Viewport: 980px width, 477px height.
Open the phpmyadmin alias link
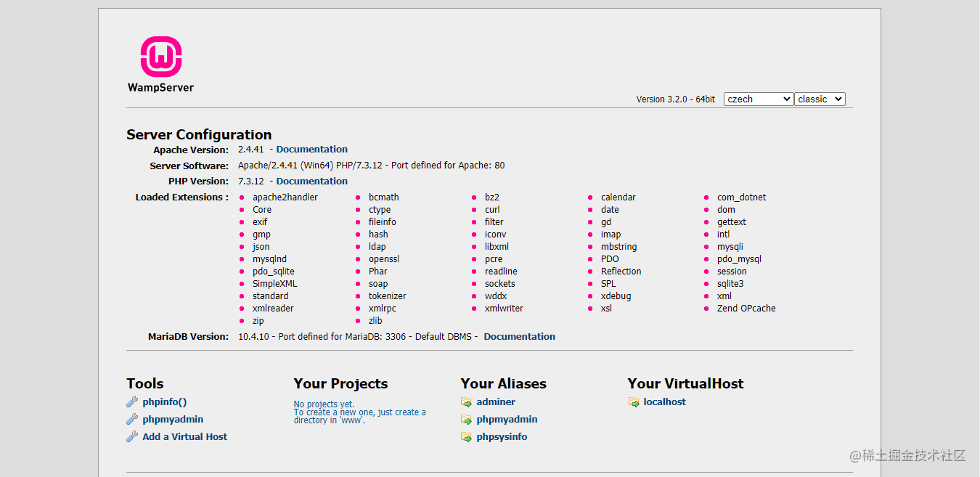click(507, 419)
